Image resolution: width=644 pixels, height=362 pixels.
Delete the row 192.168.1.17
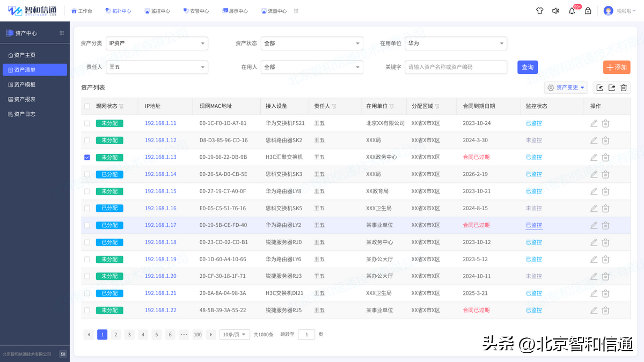605,225
